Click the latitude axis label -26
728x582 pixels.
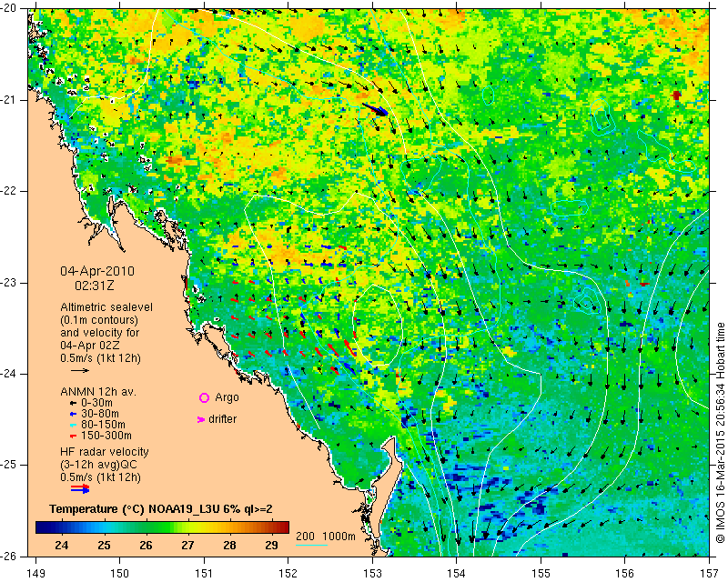click(x=9, y=556)
